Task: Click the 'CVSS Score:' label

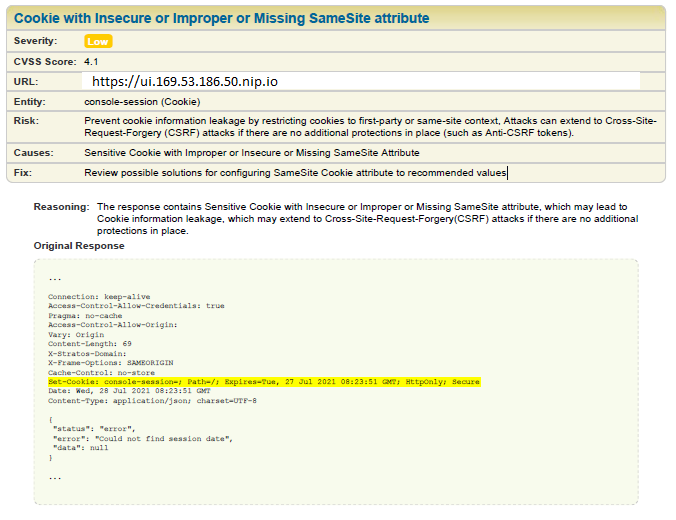Action: (45, 62)
